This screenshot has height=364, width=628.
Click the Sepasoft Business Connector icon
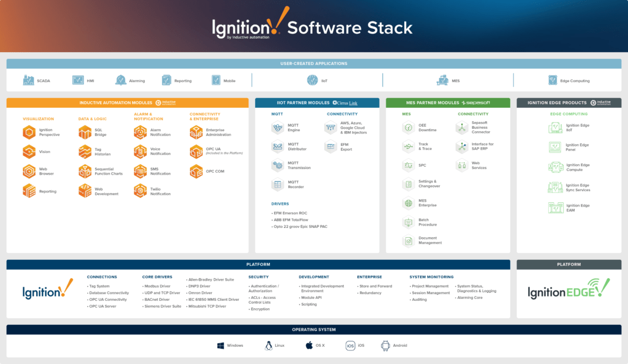(x=462, y=127)
